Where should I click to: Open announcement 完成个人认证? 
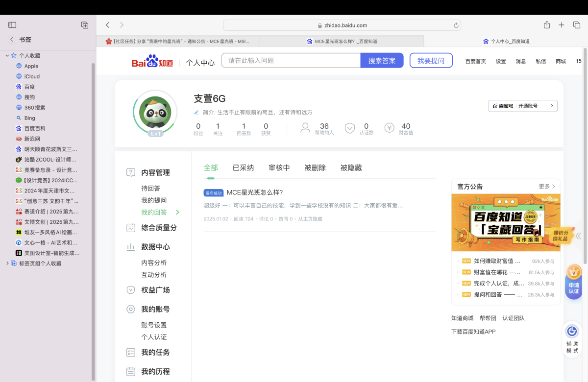pos(499,284)
